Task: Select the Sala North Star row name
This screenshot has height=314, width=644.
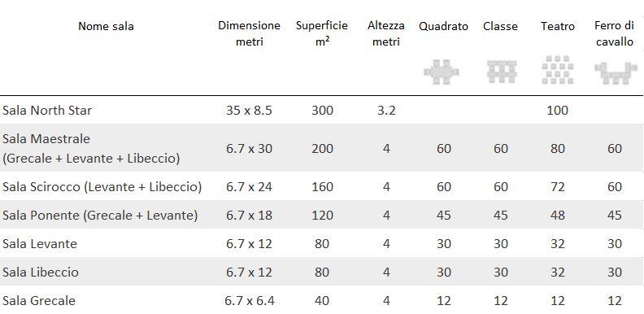Action: point(47,110)
